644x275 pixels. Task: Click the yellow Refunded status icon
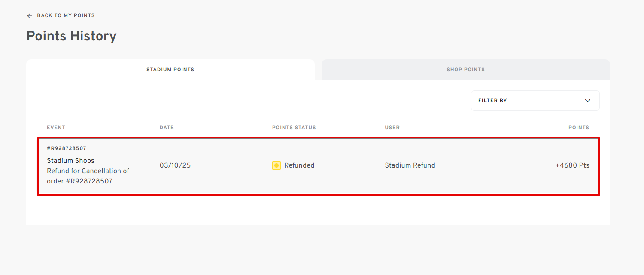[276, 165]
